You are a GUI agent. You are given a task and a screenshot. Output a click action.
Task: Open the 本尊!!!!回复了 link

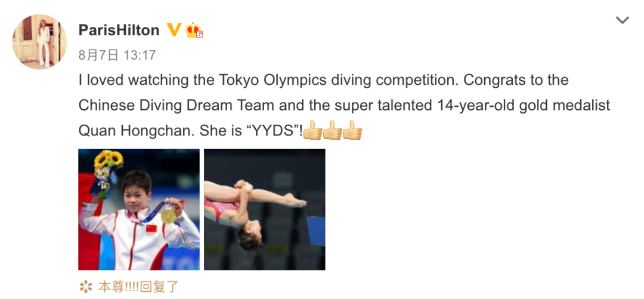pos(138,286)
